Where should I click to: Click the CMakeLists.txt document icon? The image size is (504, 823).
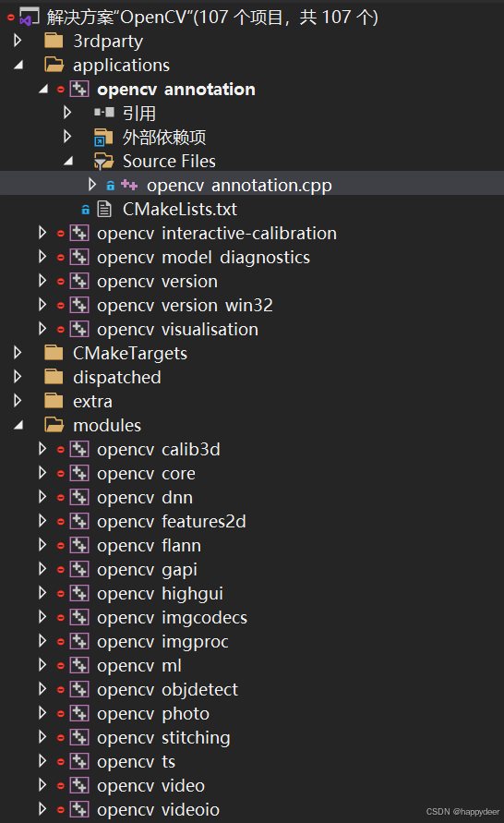coord(104,210)
